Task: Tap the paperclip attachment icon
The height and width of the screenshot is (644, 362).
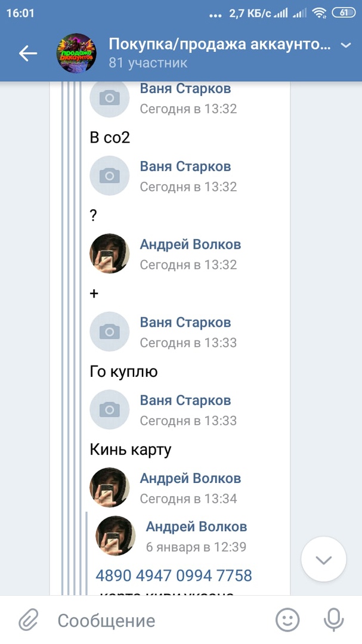Action: (x=28, y=620)
